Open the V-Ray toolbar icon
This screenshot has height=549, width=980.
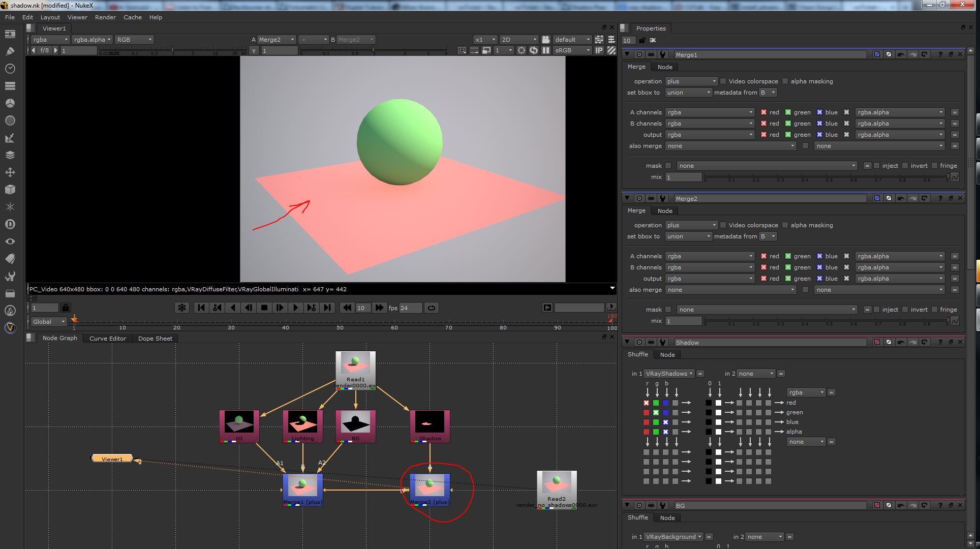[10, 328]
